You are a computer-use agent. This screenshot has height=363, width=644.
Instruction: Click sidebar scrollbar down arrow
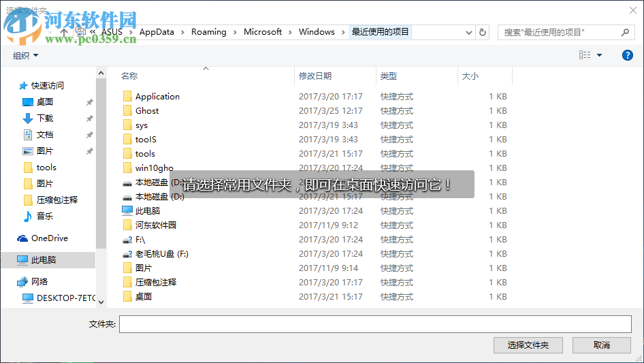(101, 302)
